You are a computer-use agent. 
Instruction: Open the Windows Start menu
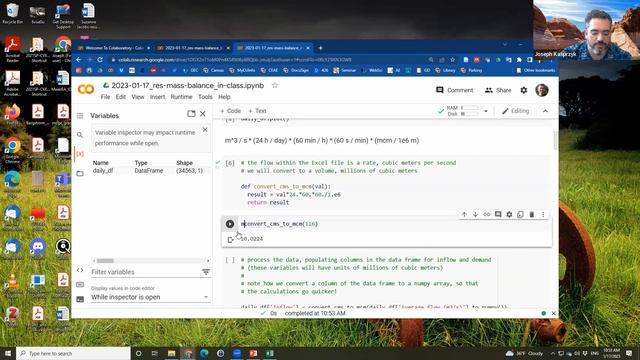(x=8, y=353)
